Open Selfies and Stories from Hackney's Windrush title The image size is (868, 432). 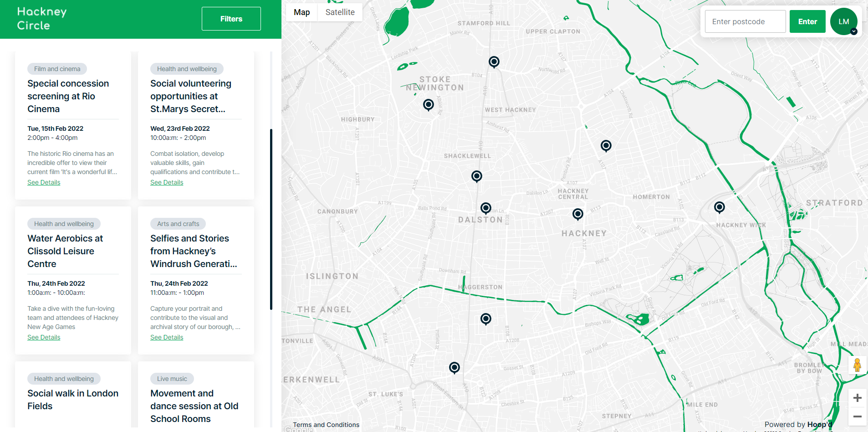point(194,251)
